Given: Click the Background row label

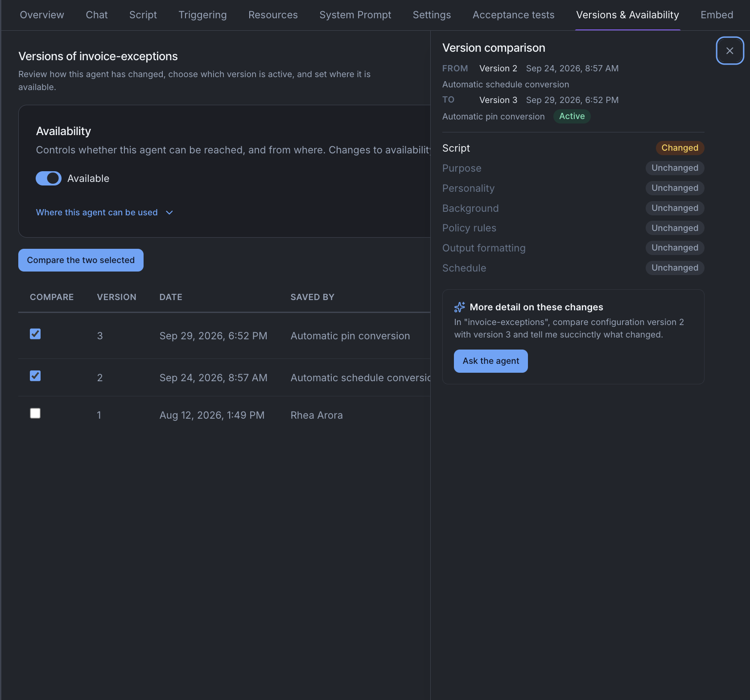Looking at the screenshot, I should [x=470, y=208].
